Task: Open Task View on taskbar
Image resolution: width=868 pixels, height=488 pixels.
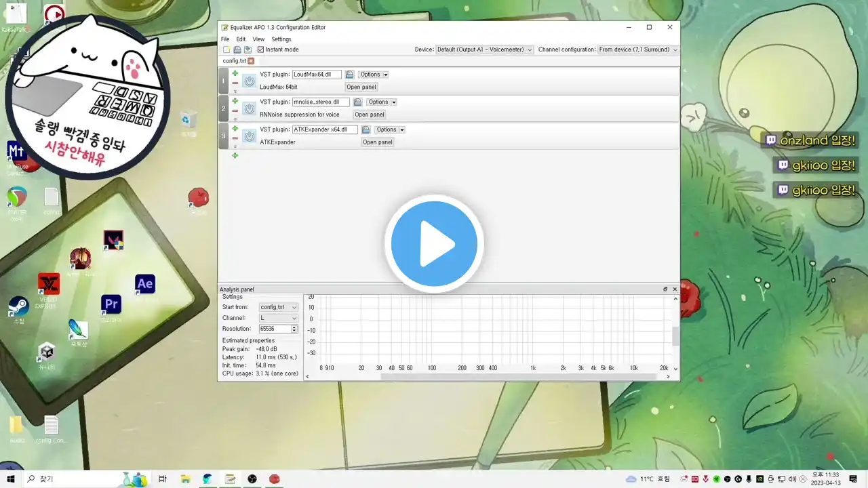Action: point(163,479)
